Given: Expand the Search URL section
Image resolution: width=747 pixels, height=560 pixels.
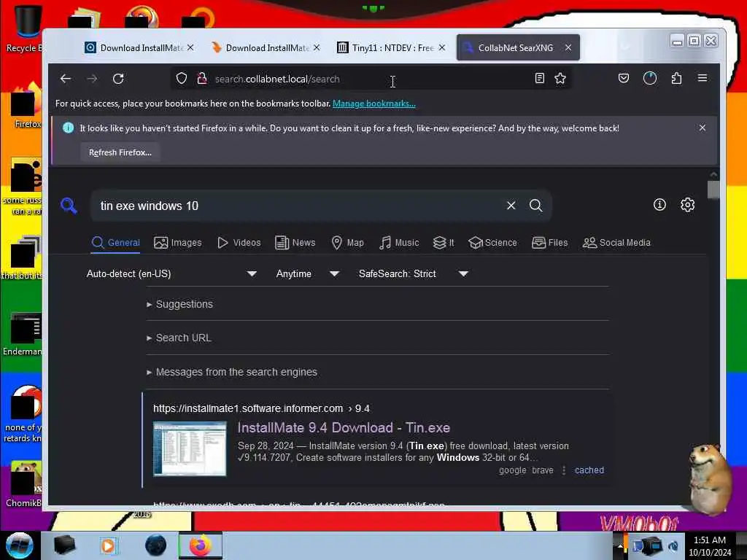Looking at the screenshot, I should click(179, 338).
